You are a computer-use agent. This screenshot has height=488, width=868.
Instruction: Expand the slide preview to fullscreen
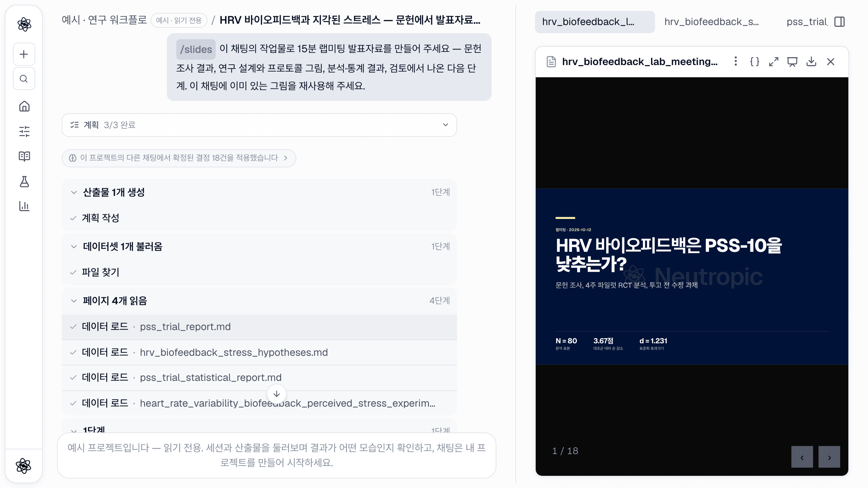tap(773, 62)
